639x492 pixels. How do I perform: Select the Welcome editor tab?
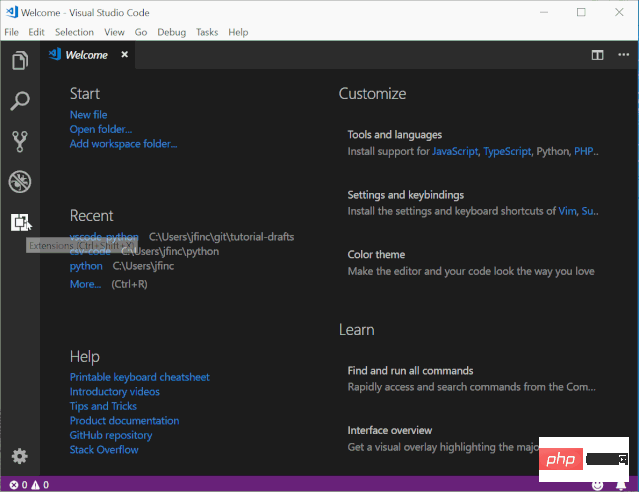click(87, 55)
